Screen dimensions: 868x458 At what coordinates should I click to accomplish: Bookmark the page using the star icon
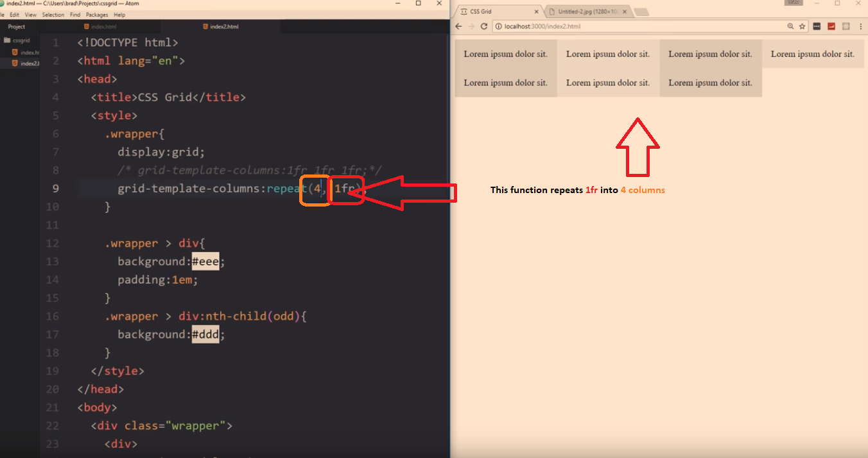[x=802, y=26]
